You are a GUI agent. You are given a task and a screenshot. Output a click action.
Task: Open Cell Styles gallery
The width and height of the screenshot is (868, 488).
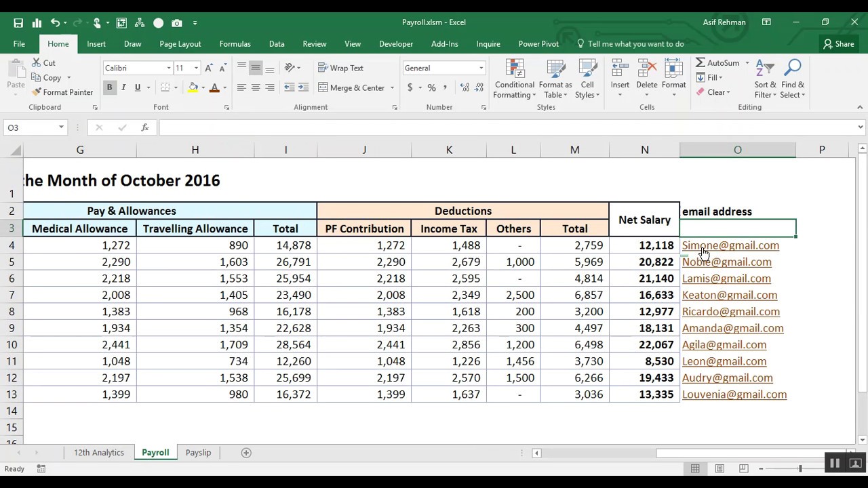click(x=587, y=79)
